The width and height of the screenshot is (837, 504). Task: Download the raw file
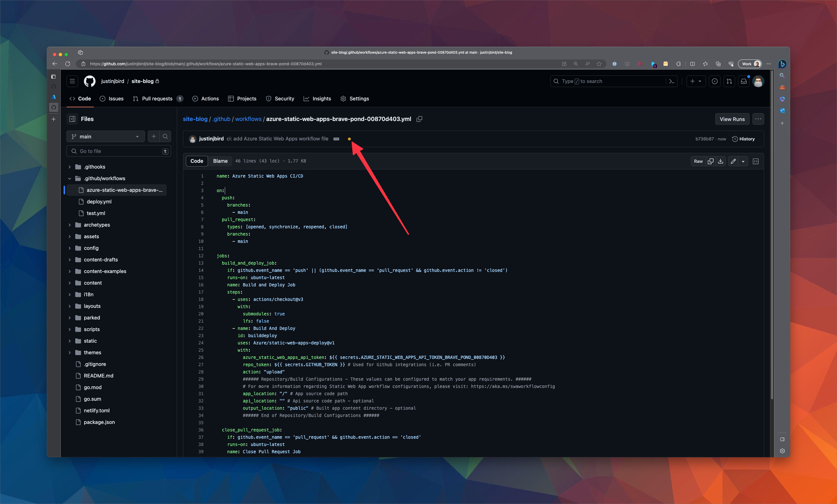click(721, 161)
